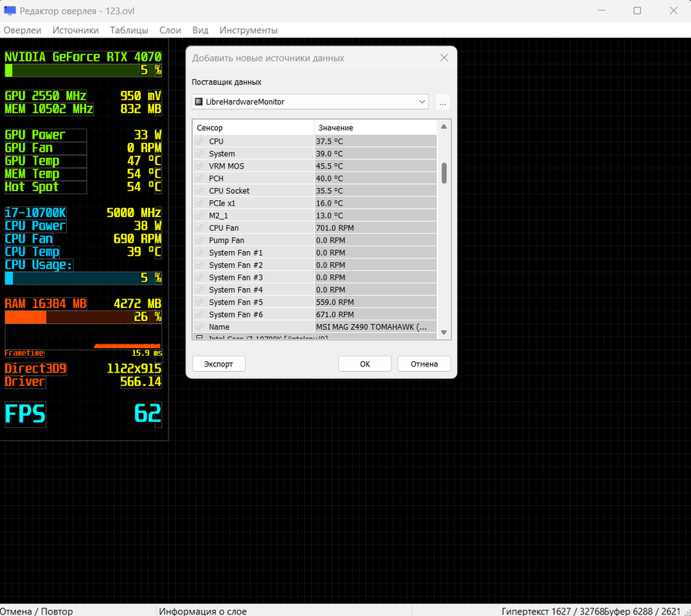Viewport: 691px width, 616px height.
Task: Select the FPS value 62
Action: click(148, 413)
